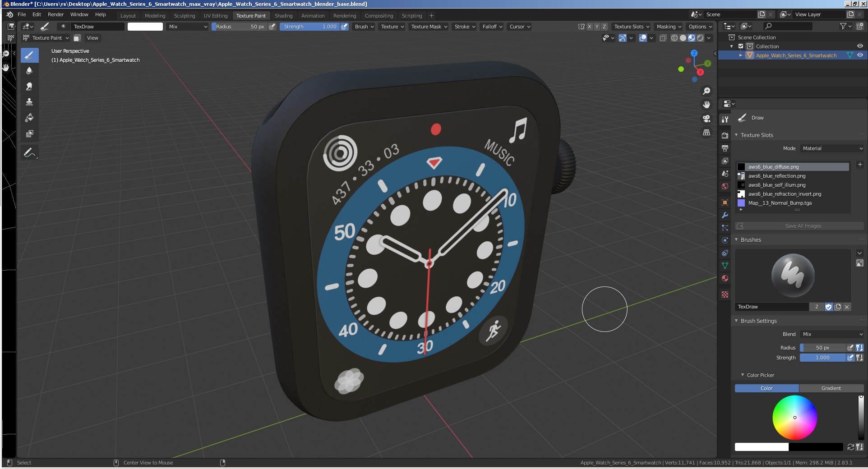868x469 pixels.
Task: Open the File menu
Action: point(22,14)
